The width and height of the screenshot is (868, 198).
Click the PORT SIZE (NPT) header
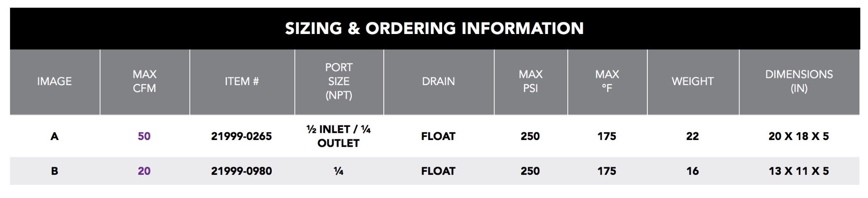339,82
